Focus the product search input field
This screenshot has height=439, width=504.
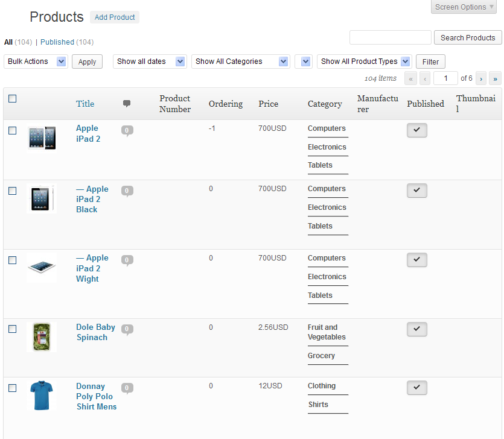click(x=390, y=37)
